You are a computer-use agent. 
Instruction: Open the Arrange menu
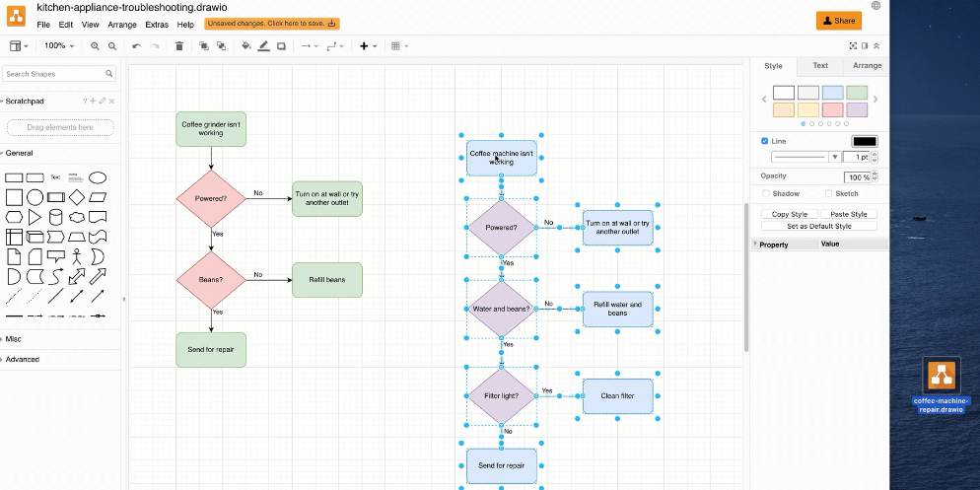(x=122, y=24)
